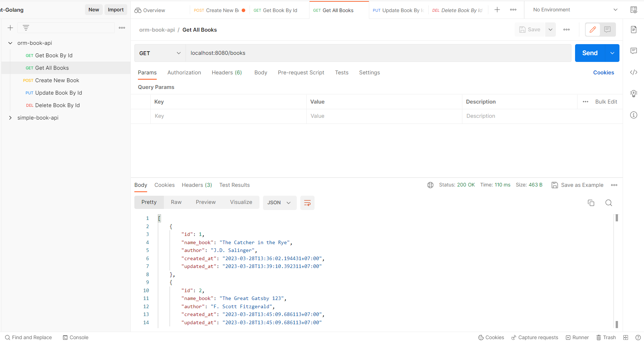Image resolution: width=644 pixels, height=342 pixels.
Task: Open the network globe icon
Action: coord(430,185)
